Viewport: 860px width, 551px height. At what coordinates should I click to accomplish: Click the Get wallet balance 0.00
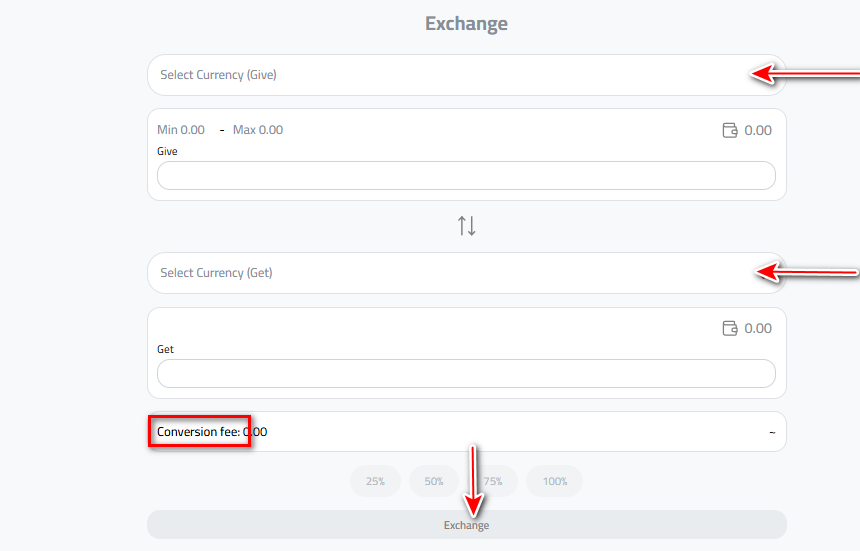point(758,328)
